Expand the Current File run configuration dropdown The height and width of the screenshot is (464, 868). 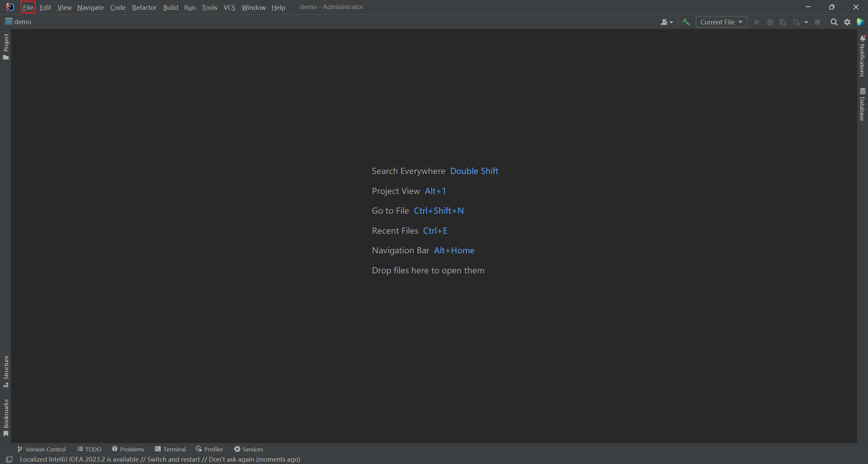pos(721,22)
